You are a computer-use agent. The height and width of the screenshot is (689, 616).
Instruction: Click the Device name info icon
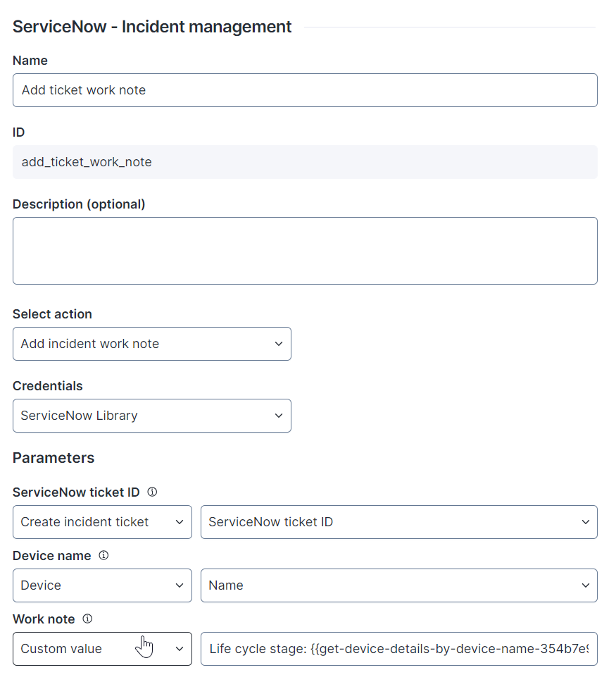click(x=103, y=555)
